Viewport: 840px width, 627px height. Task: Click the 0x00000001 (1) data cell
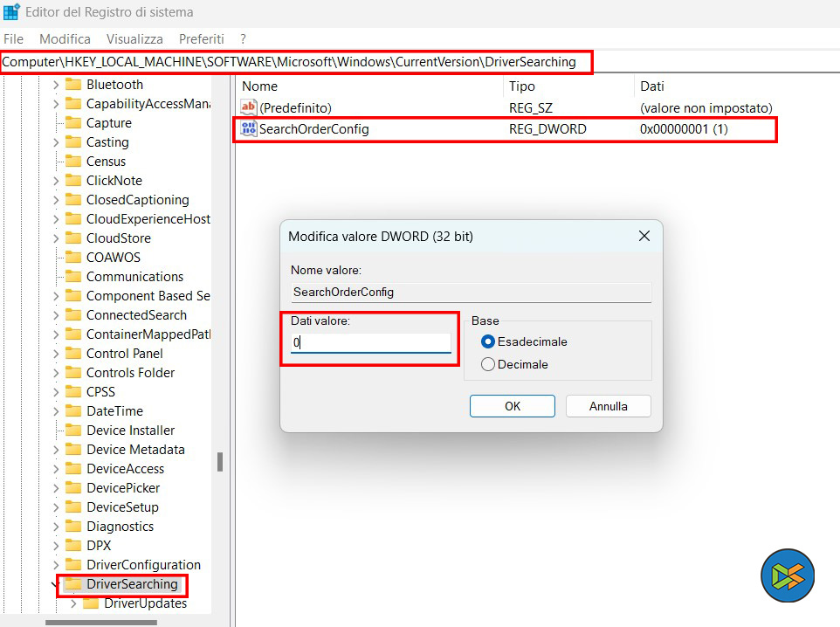click(684, 129)
